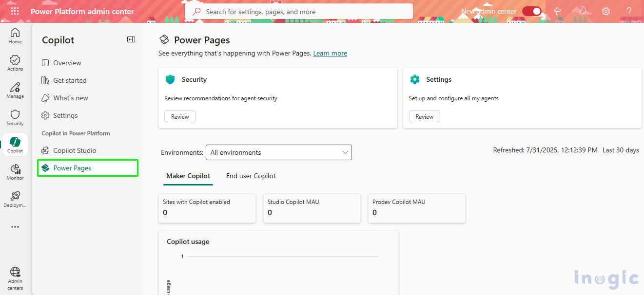Image resolution: width=644 pixels, height=295 pixels.
Task: Open Manage in the left rail
Action: coord(15,91)
